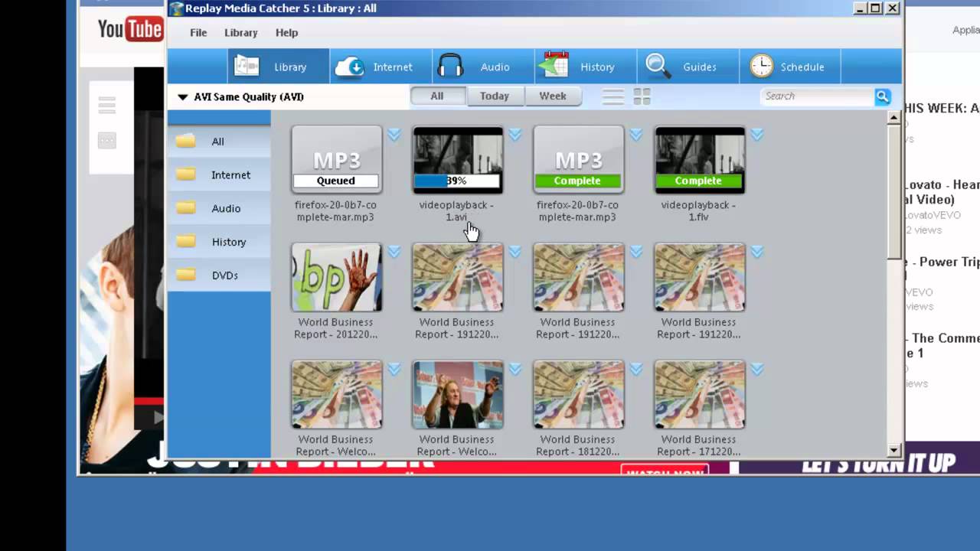The width and height of the screenshot is (980, 551).
Task: Select thumbnail with man raising arm
Action: coord(458,394)
